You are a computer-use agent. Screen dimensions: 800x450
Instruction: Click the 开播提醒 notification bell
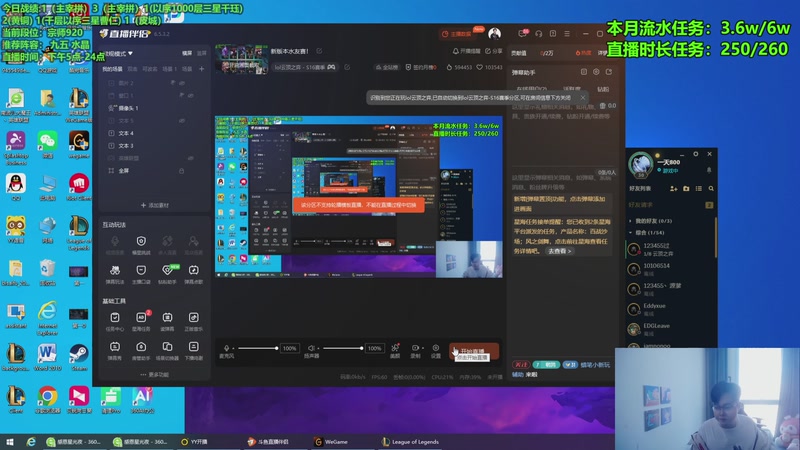point(466,51)
